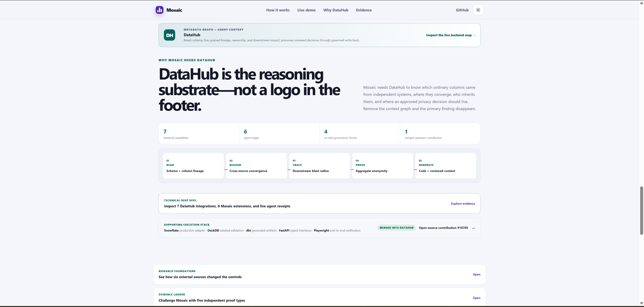Image resolution: width=644 pixels, height=307 pixels.
Task: Open the How it works nav item
Action: 278,10
